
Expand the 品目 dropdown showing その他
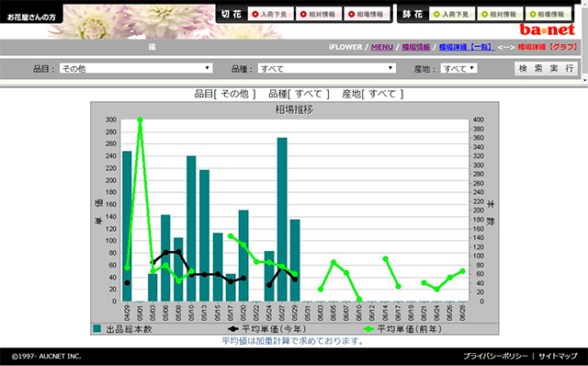click(136, 68)
